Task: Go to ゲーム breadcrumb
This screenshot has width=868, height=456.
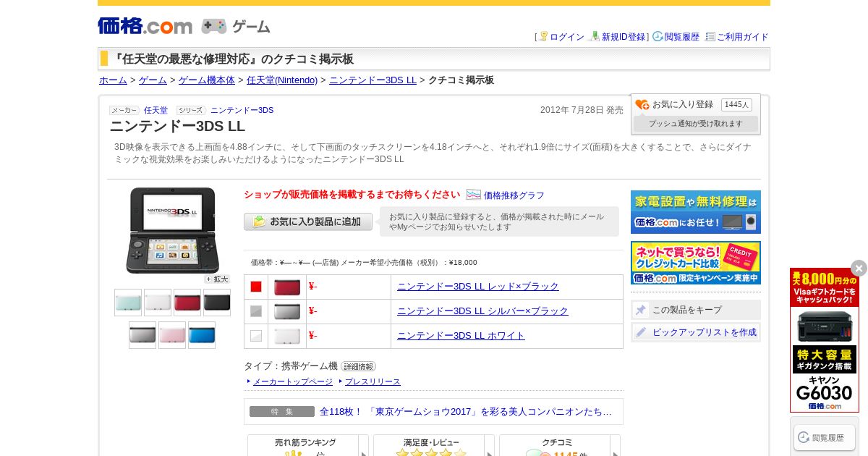Action: 153,80
